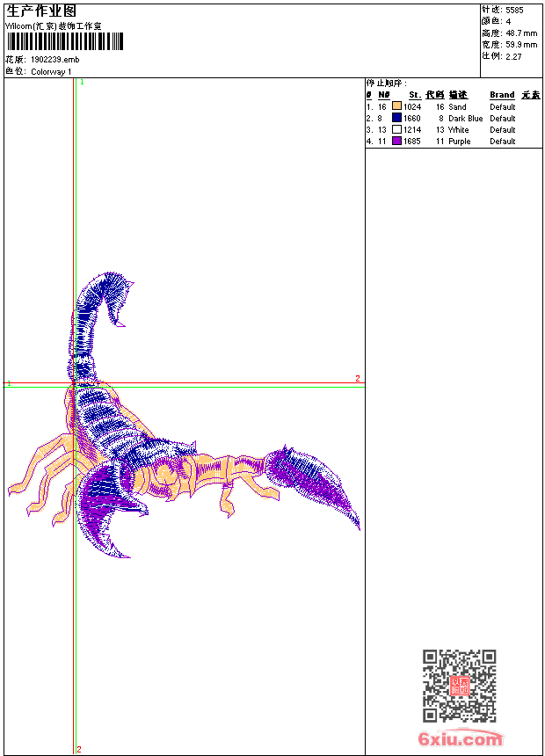Click the 描述 column header
The height and width of the screenshot is (756, 545).
pos(458,95)
